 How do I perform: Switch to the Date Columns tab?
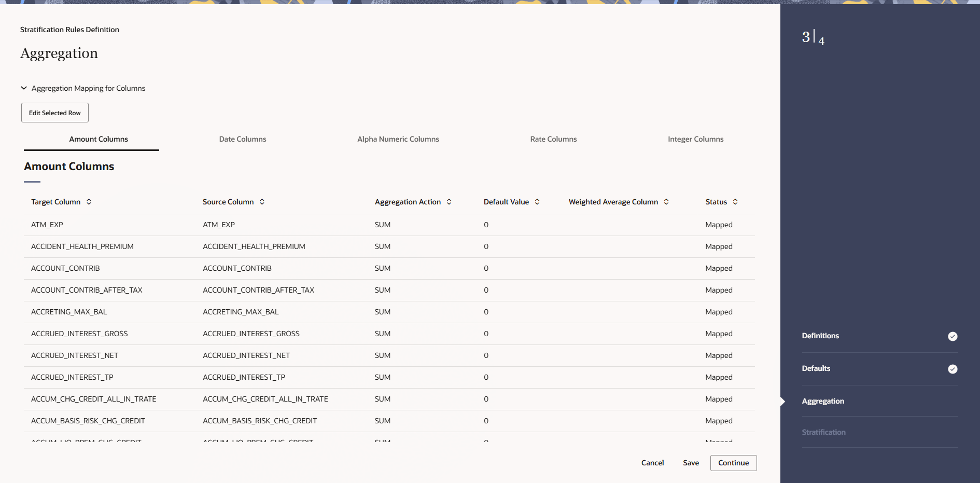[242, 139]
